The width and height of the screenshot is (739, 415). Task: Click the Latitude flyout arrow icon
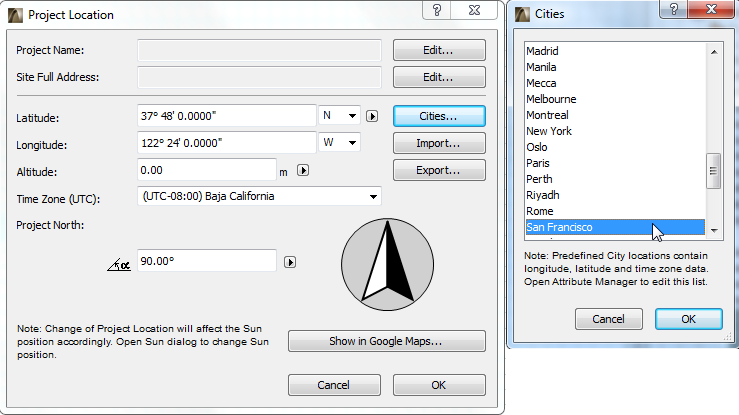click(x=372, y=116)
